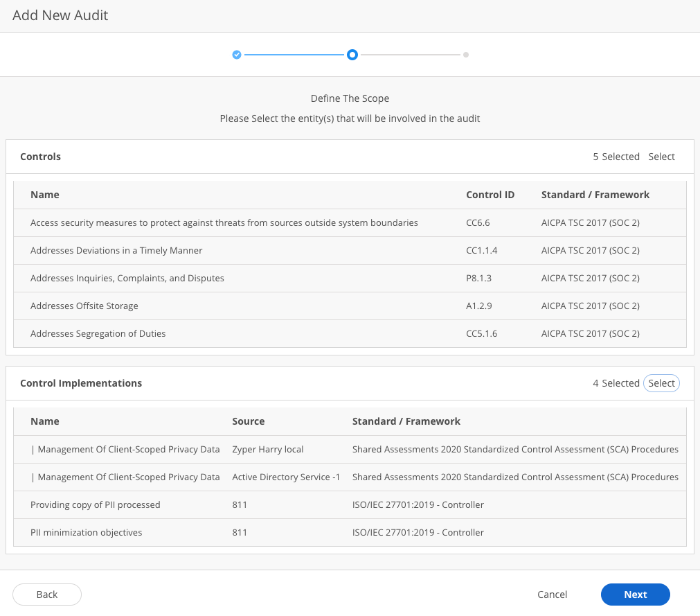Click the PII minimization objectives row

(x=350, y=533)
